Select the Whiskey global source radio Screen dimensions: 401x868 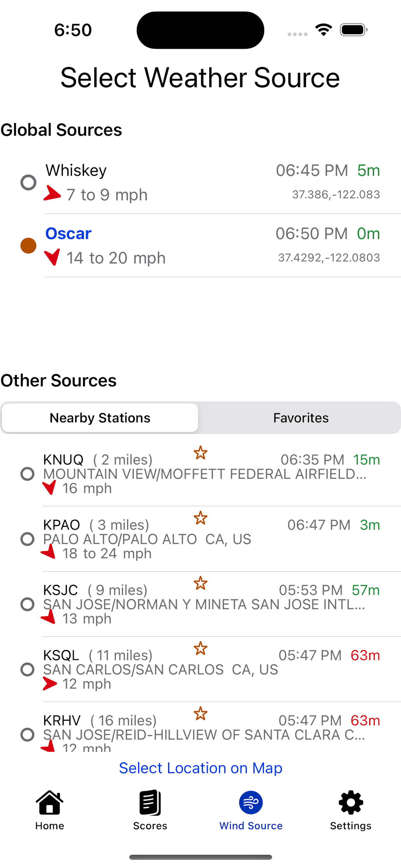click(28, 182)
